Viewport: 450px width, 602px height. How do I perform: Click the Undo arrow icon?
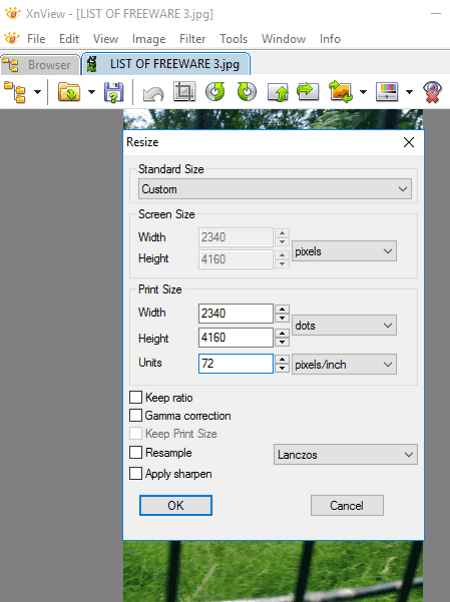[153, 93]
